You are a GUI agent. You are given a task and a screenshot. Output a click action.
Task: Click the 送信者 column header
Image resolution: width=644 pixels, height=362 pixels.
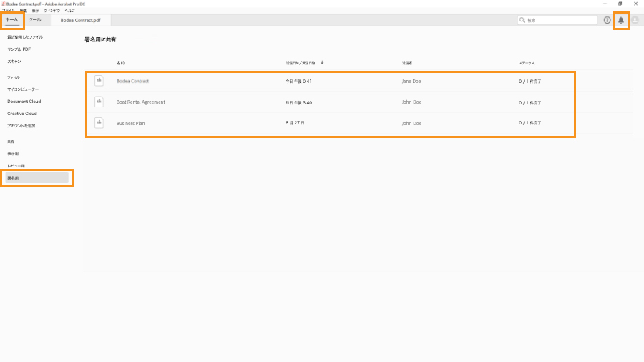407,63
